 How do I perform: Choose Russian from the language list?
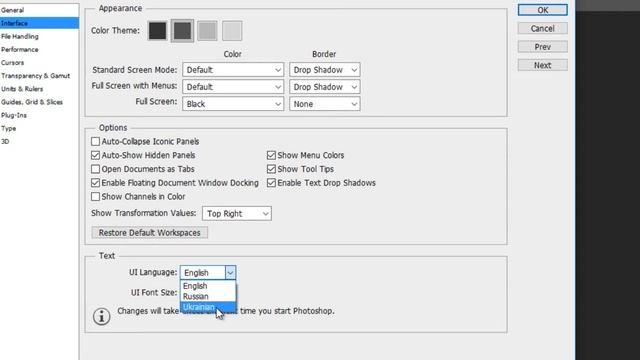(208, 297)
